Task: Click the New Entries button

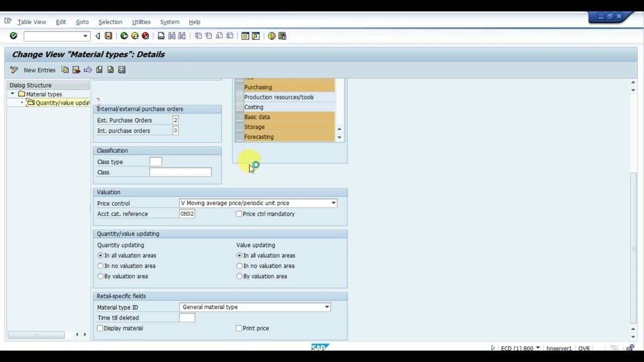Action: coord(39,70)
